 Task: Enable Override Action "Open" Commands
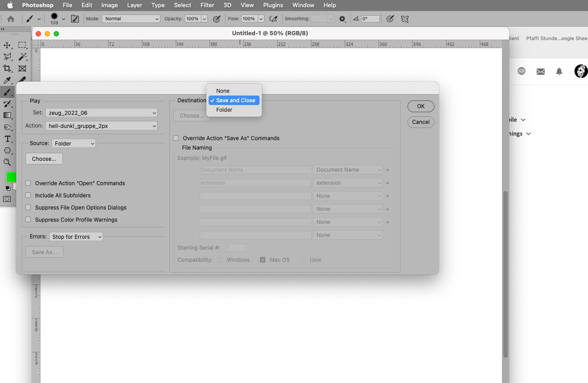28,183
